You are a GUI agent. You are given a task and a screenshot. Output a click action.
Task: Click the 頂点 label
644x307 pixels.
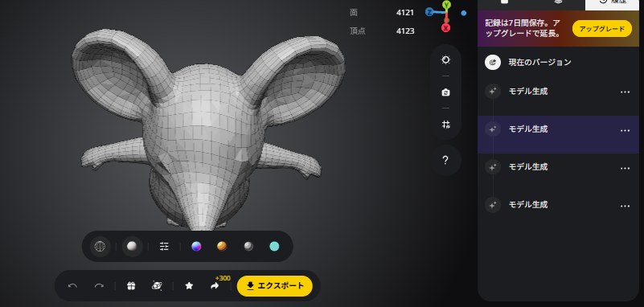[x=357, y=31]
